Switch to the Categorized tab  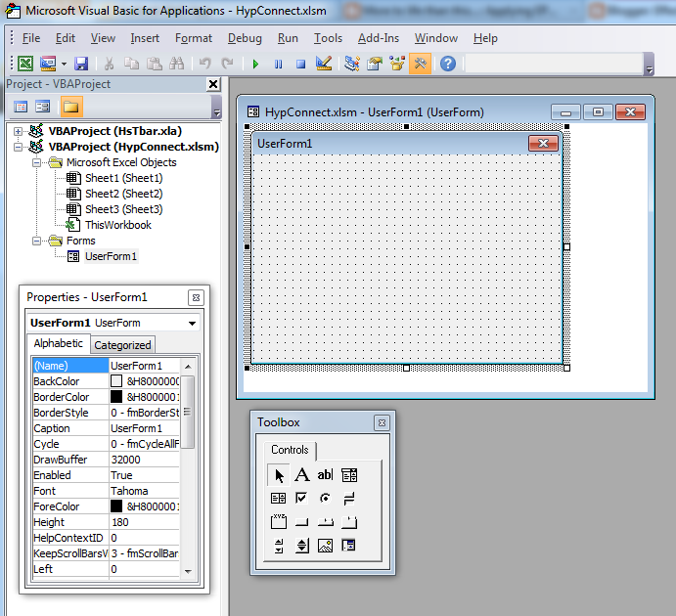(122, 345)
